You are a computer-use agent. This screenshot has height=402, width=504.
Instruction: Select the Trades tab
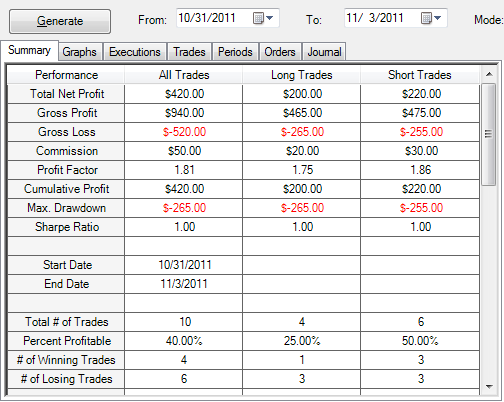pyautogui.click(x=189, y=52)
